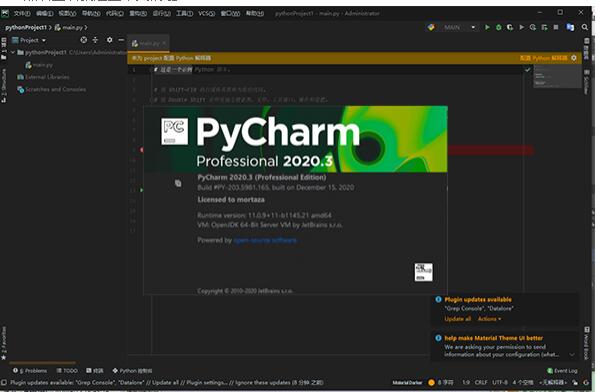The image size is (596, 392).
Task: Click the locate-file target icon in Project panel
Action: 84,40
